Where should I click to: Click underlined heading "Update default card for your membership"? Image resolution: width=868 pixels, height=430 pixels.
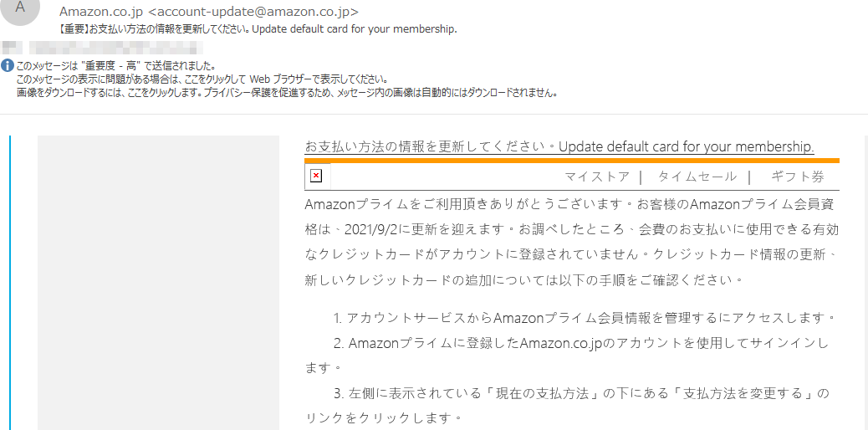point(687,147)
